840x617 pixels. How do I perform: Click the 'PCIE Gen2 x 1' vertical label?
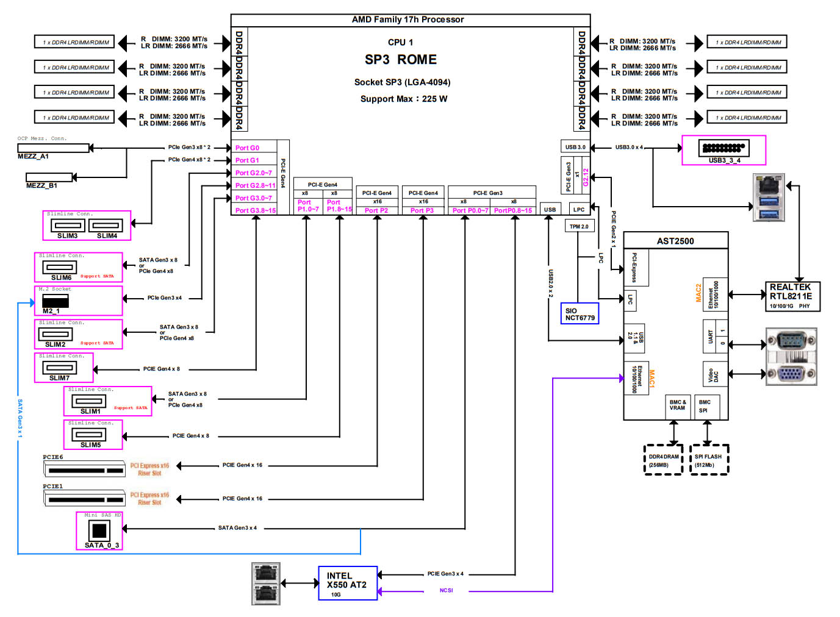[x=614, y=229]
